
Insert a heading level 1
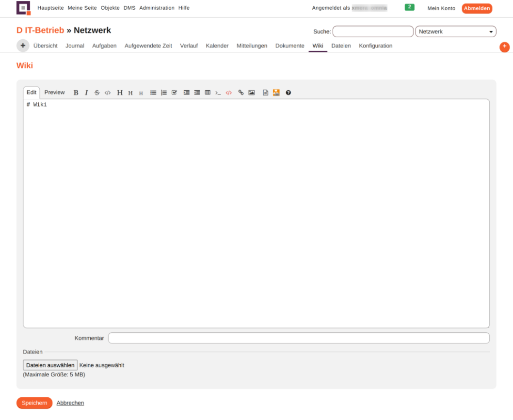120,93
